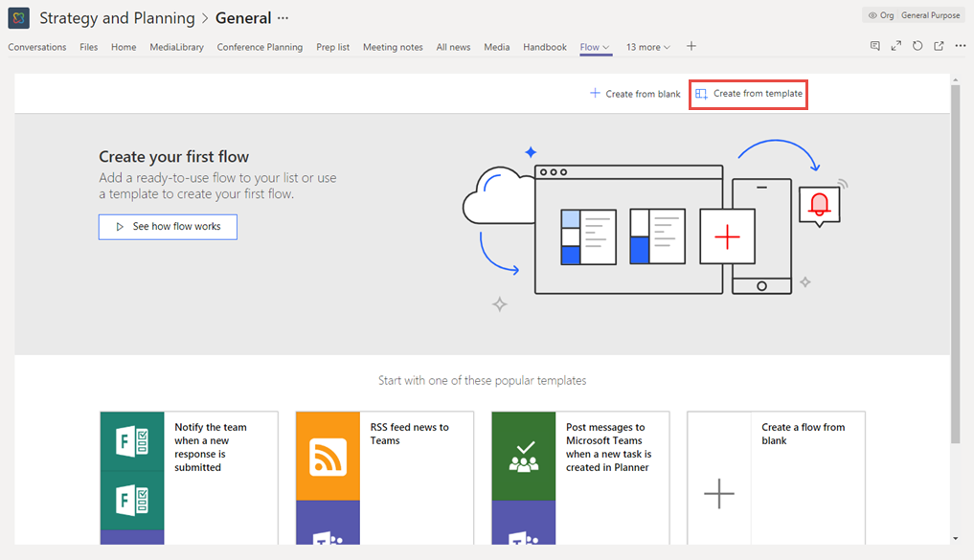Expand the Flow tab dropdown chevron
The width and height of the screenshot is (974, 560).
point(606,47)
